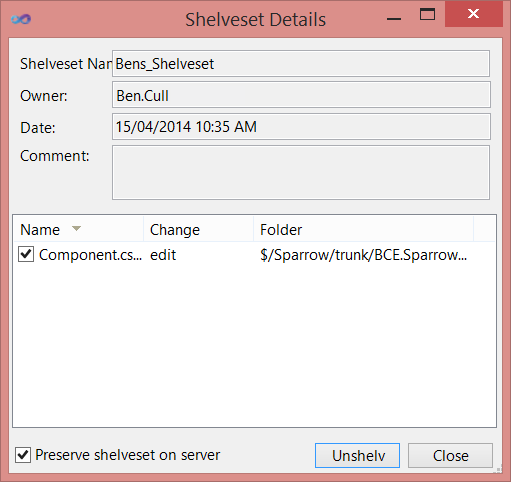Maximize the Shelveset Details window
511x482 pixels.
[x=427, y=14]
